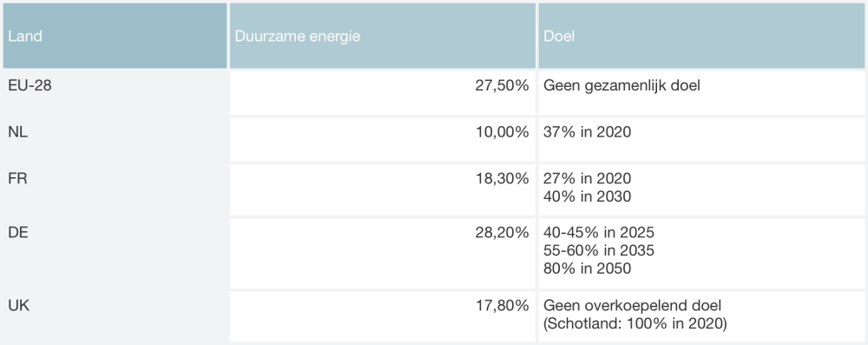868x345 pixels.
Task: Select the DE country cell
Action: coord(115,254)
